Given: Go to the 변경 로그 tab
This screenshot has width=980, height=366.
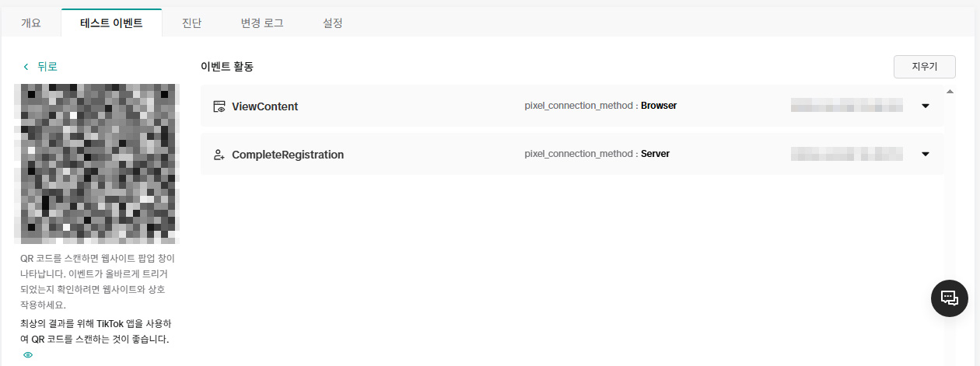Looking at the screenshot, I should tap(262, 23).
